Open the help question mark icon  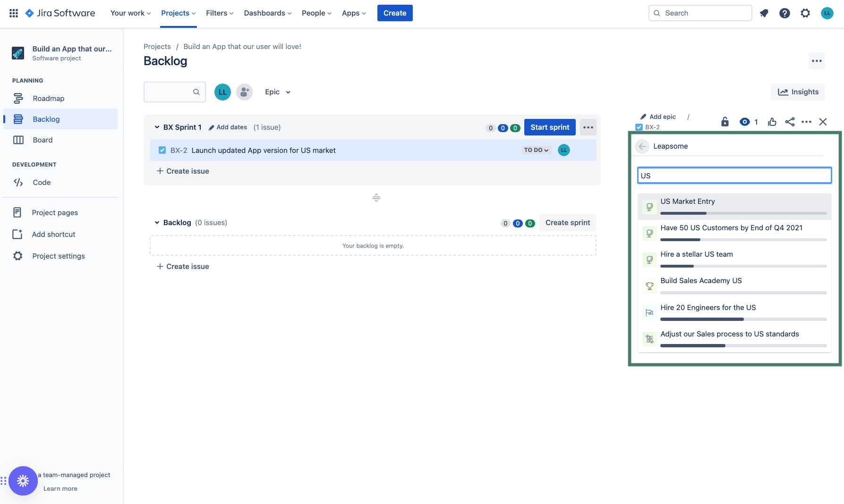coord(784,13)
